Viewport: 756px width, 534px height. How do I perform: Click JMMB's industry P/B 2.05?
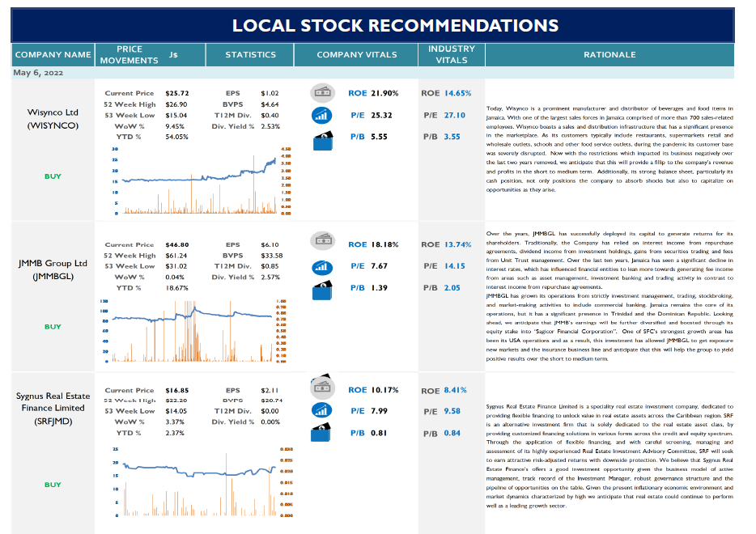tap(452, 288)
